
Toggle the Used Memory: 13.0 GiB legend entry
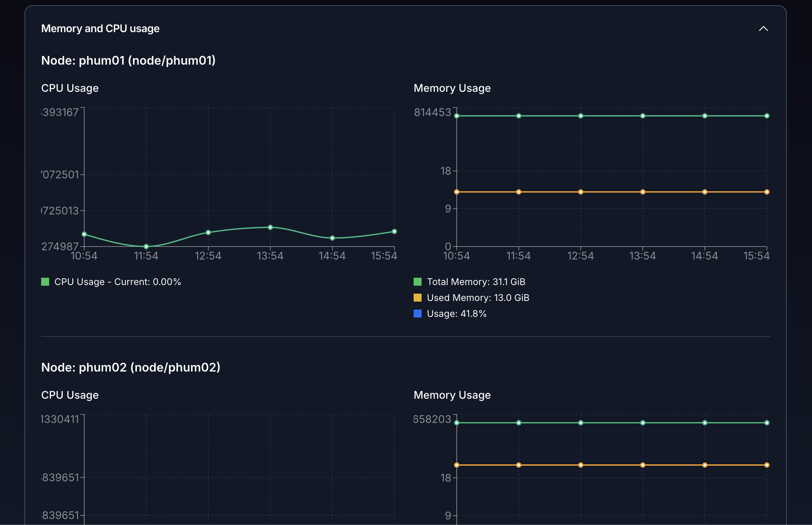pyautogui.click(x=478, y=298)
